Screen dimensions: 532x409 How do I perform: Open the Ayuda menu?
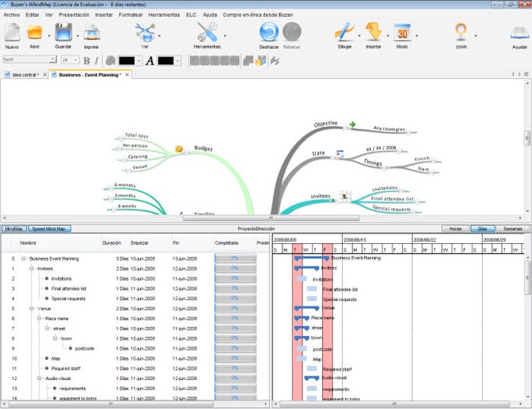[210, 15]
